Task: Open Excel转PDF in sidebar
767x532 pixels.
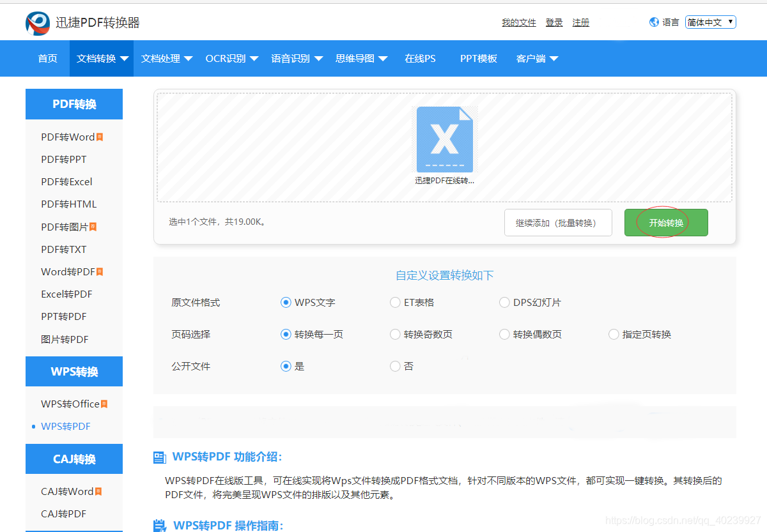Action: [67, 294]
